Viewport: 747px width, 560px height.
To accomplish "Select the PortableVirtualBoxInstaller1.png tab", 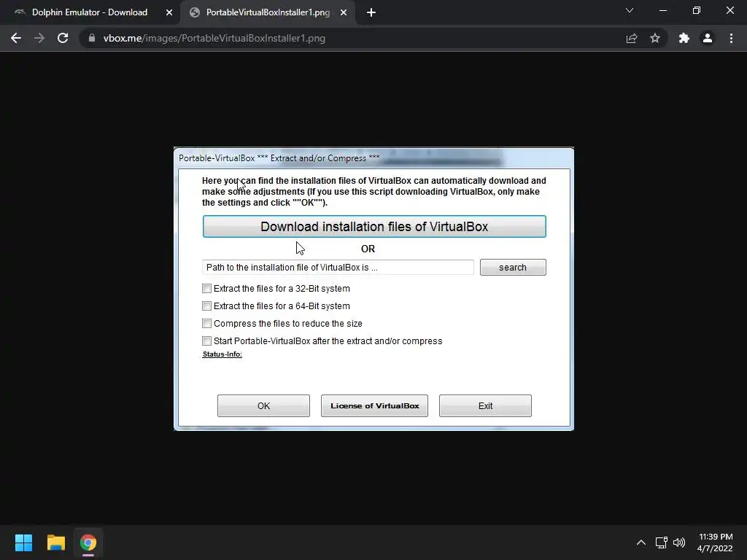I will (268, 12).
